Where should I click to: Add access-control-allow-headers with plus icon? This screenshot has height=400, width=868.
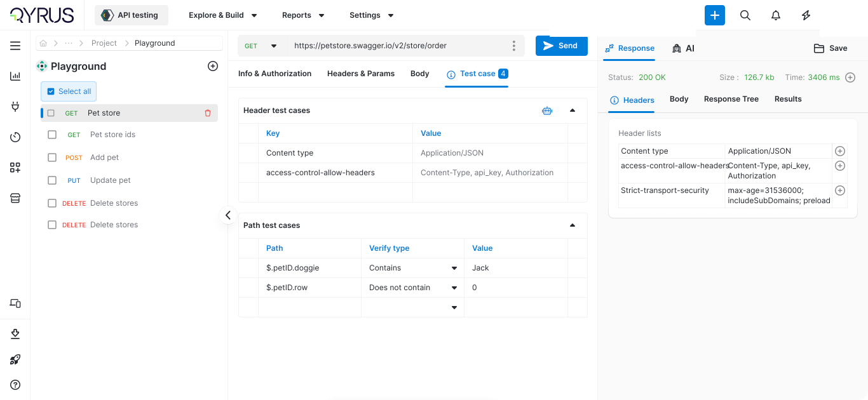coord(839,166)
